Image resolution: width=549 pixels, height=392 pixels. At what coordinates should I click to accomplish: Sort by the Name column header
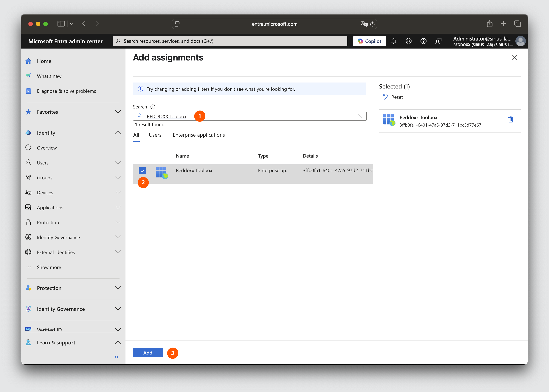[182, 156]
